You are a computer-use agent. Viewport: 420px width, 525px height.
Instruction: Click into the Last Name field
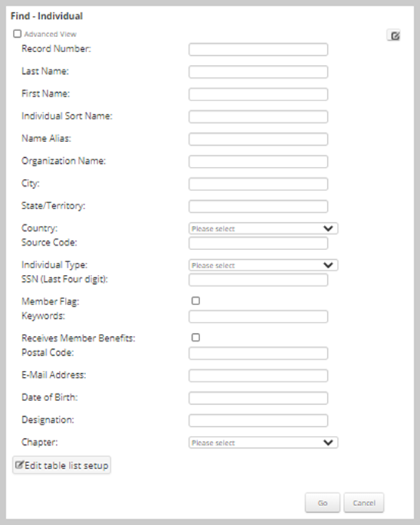(258, 72)
